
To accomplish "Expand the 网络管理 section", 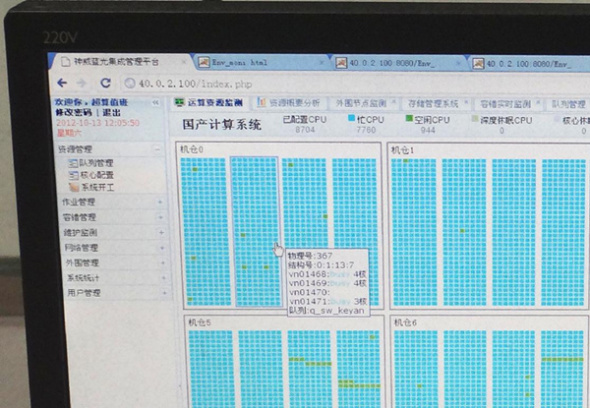I will pyautogui.click(x=162, y=248).
